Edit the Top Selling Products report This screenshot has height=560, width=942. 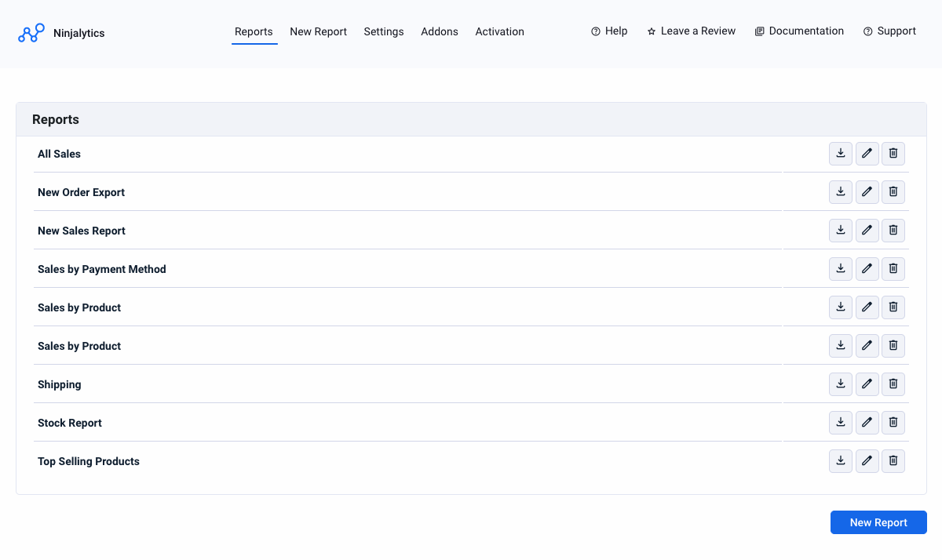tap(867, 460)
